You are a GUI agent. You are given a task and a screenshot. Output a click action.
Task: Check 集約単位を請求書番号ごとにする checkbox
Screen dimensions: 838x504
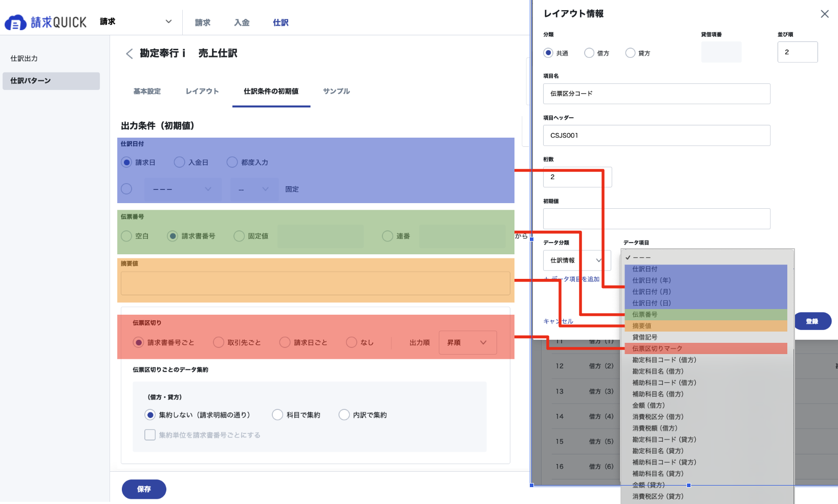point(150,435)
